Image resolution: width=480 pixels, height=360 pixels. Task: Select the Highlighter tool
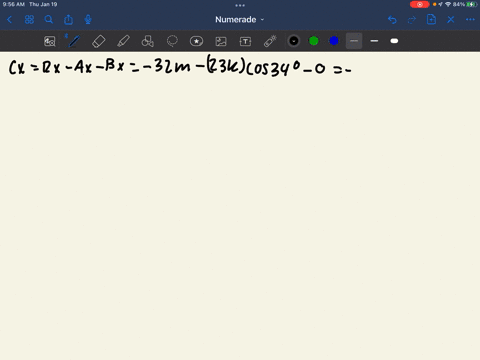coord(123,41)
